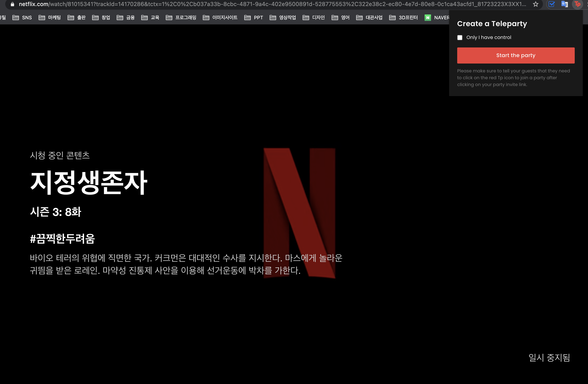Open the 영어 bookmark folder

(340, 17)
